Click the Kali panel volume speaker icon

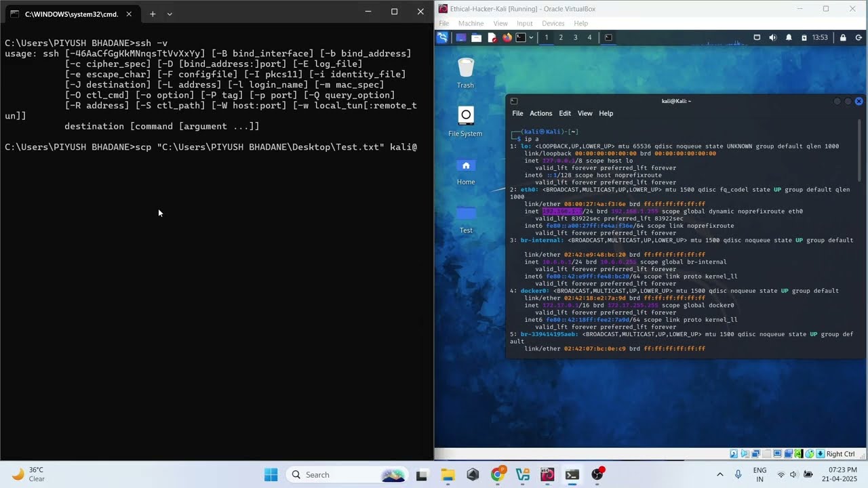point(773,37)
